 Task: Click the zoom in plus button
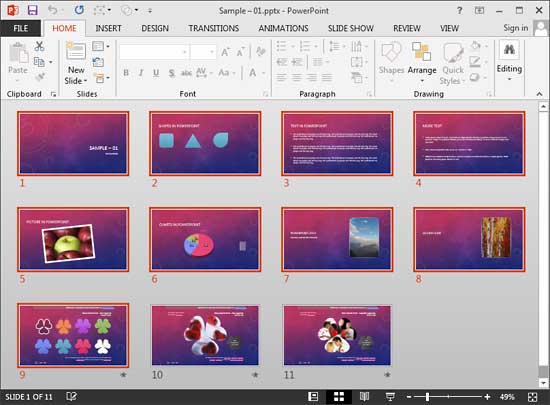click(x=487, y=397)
